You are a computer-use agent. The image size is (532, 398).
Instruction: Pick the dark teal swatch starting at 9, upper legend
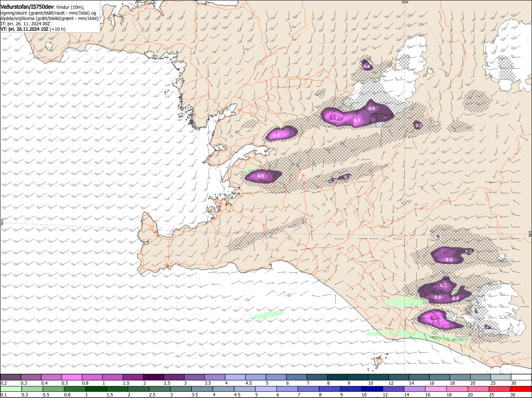click(x=358, y=377)
